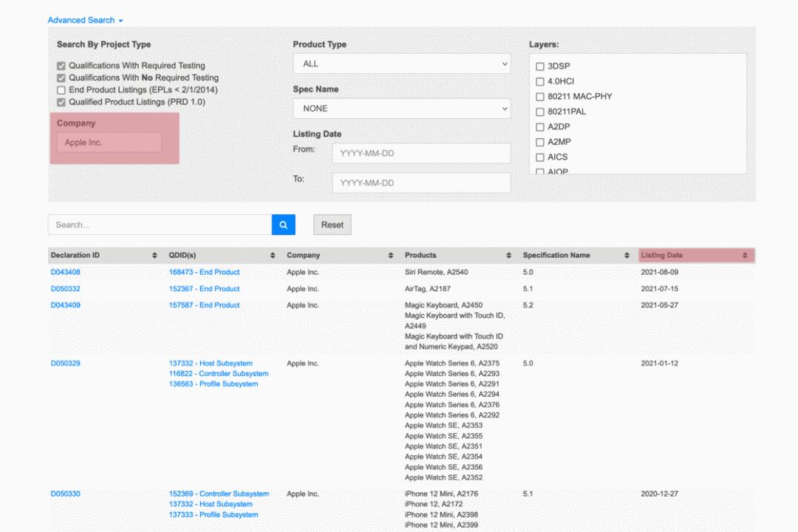Open 137332 Host Subsystem link in D050329 row
This screenshot has width=798, height=532.
click(x=211, y=363)
